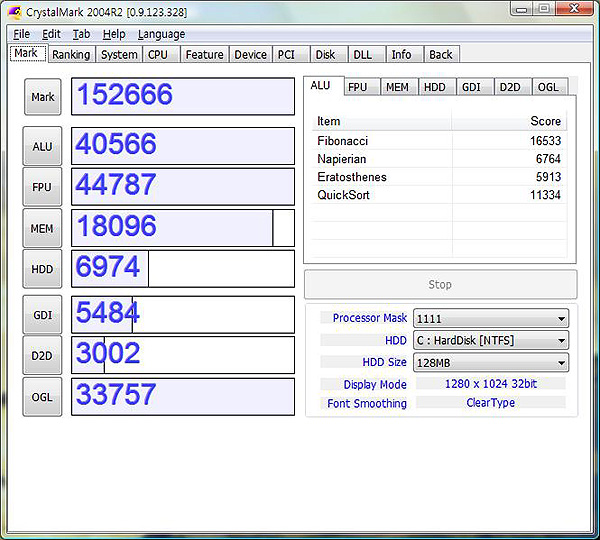600x540 pixels.
Task: Select the Napierian row
Action: (439, 159)
